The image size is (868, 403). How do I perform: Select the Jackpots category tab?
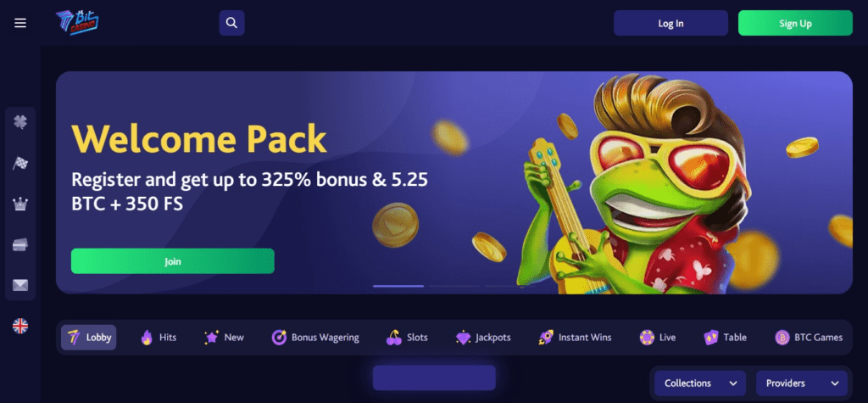482,337
